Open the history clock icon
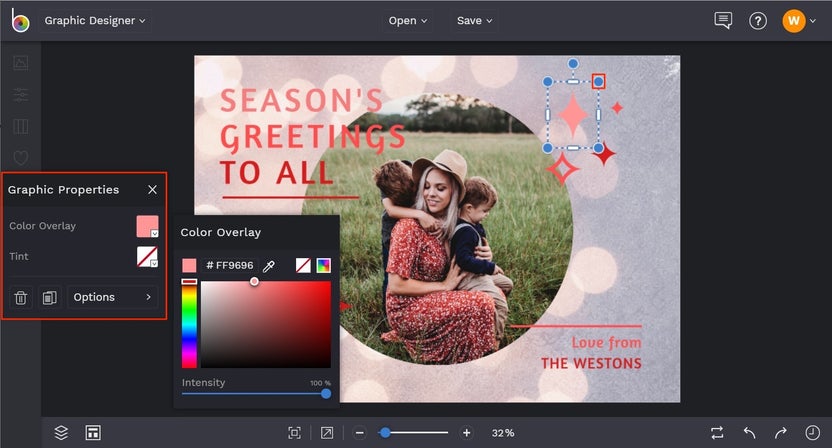Viewport: 832px width, 448px height. [812, 433]
